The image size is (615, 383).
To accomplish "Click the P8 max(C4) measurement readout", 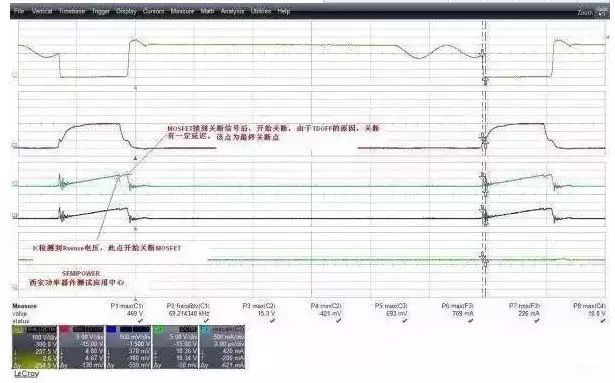I will [x=589, y=310].
